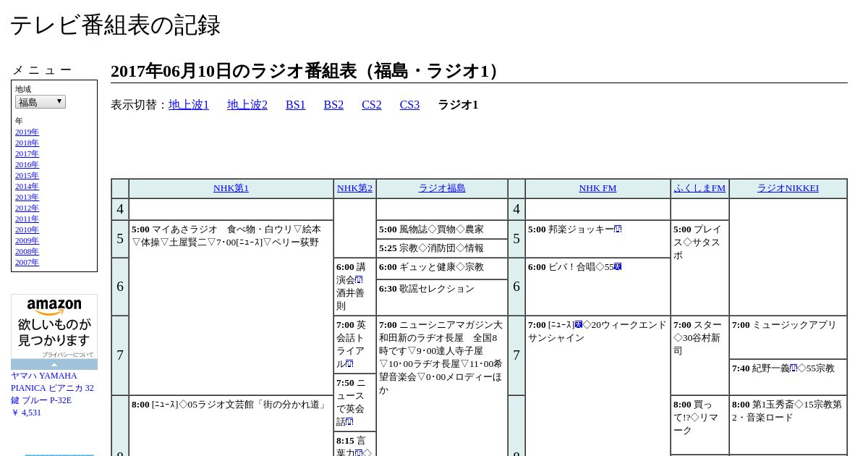Viewport: 868px width, 456px height.
Task: Click the 8:00 買って!?◇リマーク cell
Action: click(x=699, y=425)
